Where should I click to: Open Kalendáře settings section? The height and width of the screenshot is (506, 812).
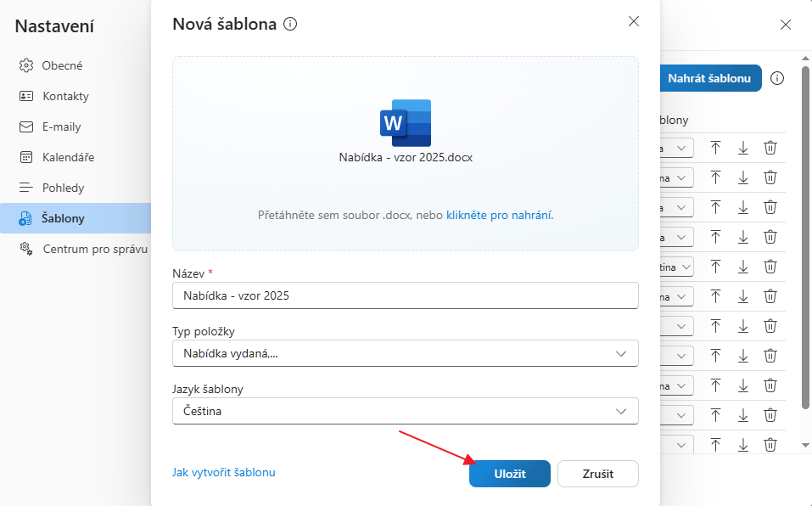(68, 157)
